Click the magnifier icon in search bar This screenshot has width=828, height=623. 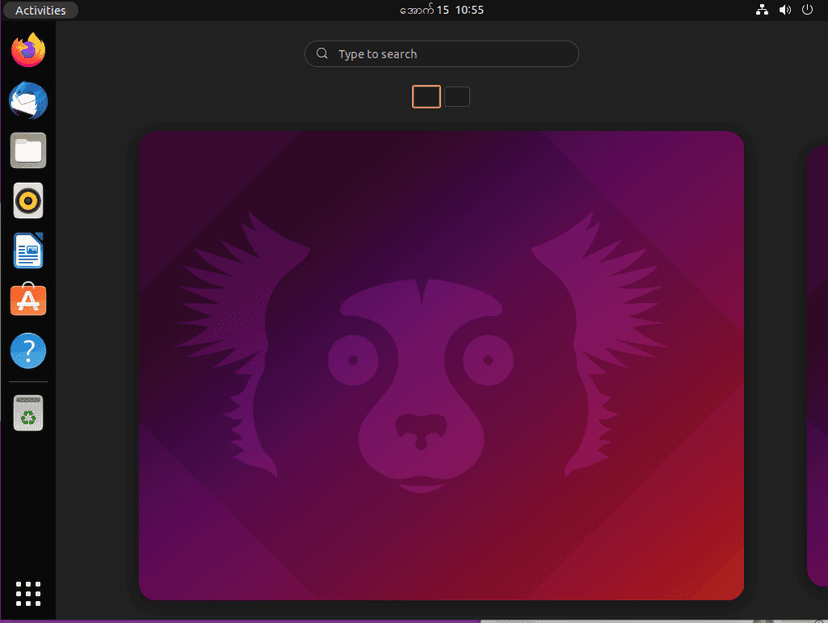[x=322, y=53]
